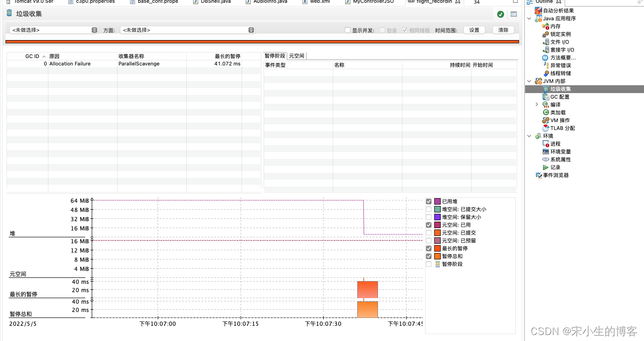Screen dimensions: 644x341
Task: Click the light orange 暂停总和 chart bar
Action: pos(367,310)
